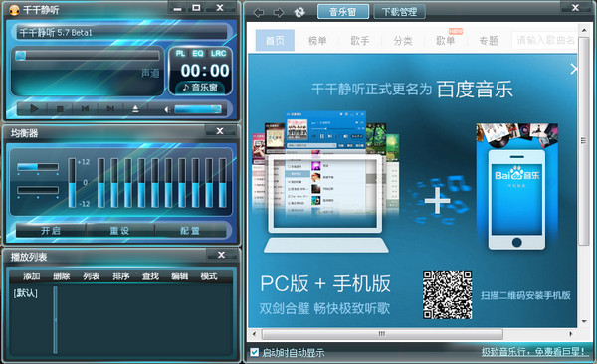This screenshot has height=364, width=597.
Task: Go back in music window
Action: 259,12
